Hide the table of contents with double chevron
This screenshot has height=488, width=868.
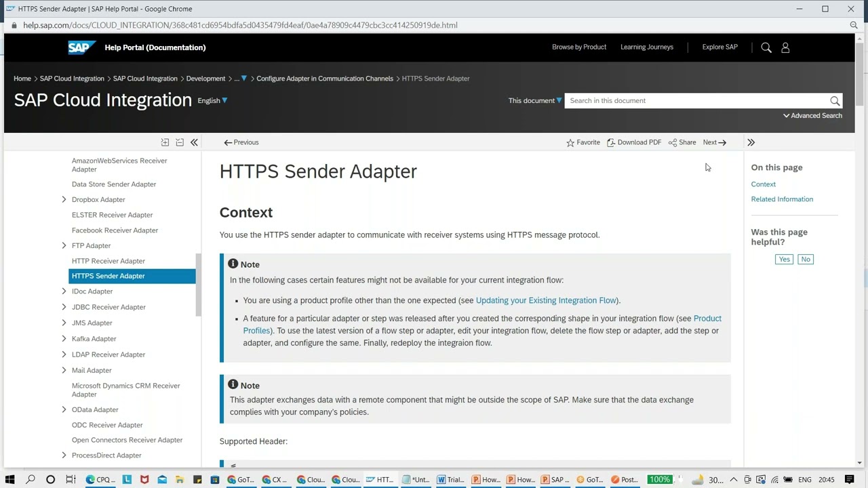point(194,142)
